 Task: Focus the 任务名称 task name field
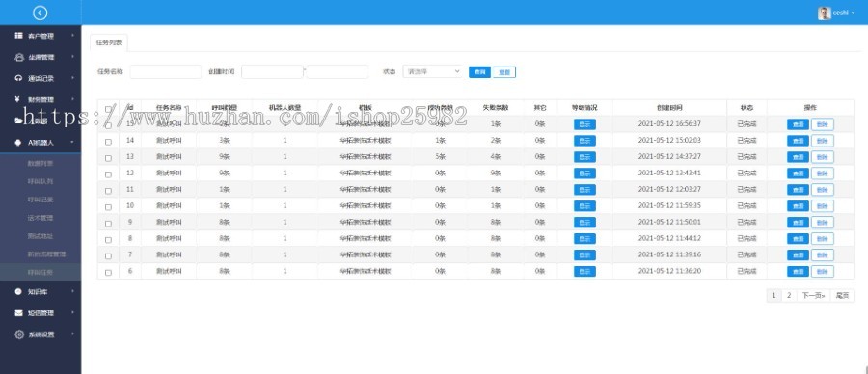coord(166,71)
